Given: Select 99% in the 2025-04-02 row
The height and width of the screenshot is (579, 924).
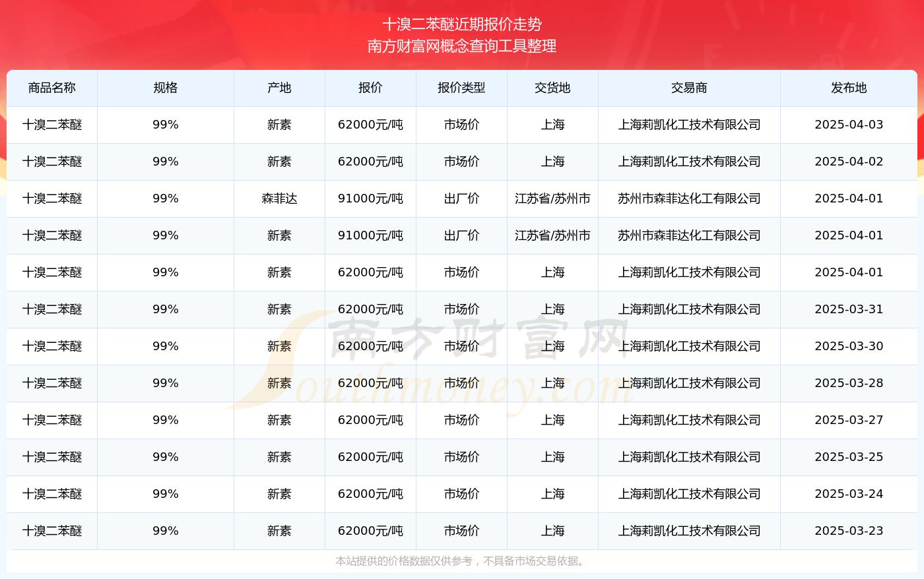Looking at the screenshot, I should pyautogui.click(x=166, y=162).
